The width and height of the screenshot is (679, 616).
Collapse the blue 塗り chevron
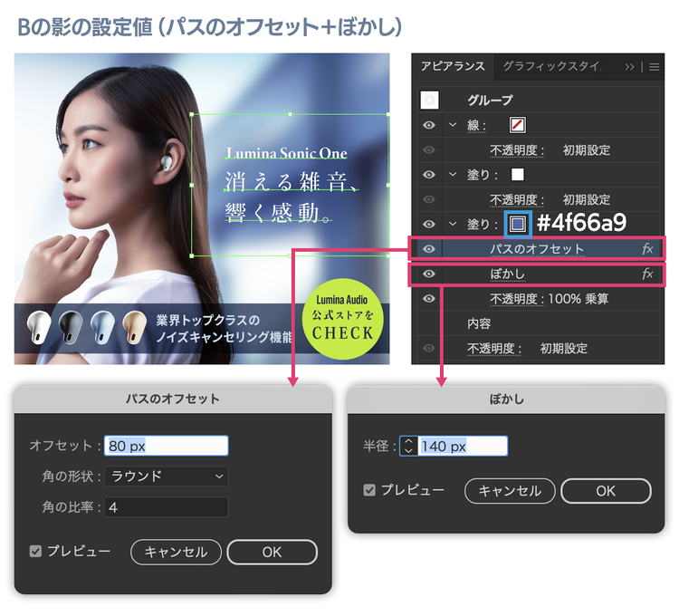coord(453,224)
